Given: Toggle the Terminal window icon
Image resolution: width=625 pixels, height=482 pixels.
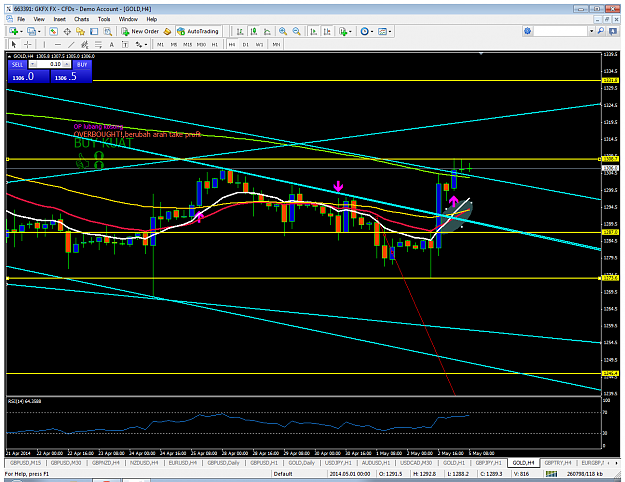Looking at the screenshot, I should click(x=94, y=31).
